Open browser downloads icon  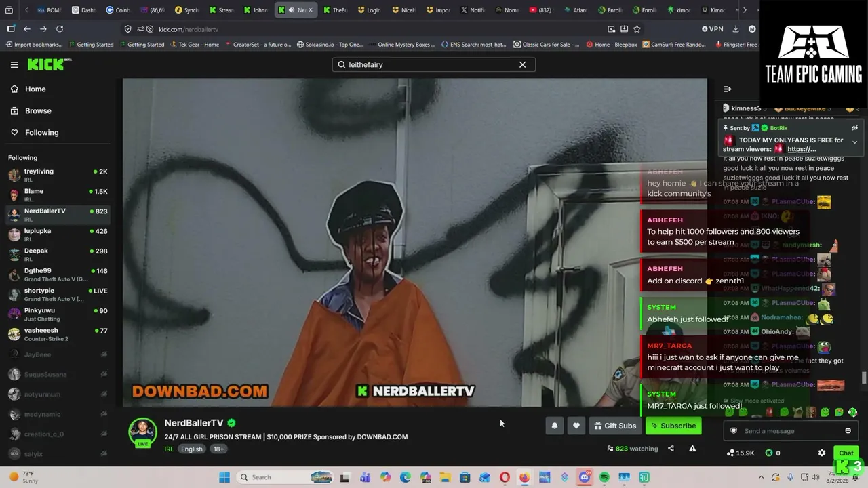[736, 29]
